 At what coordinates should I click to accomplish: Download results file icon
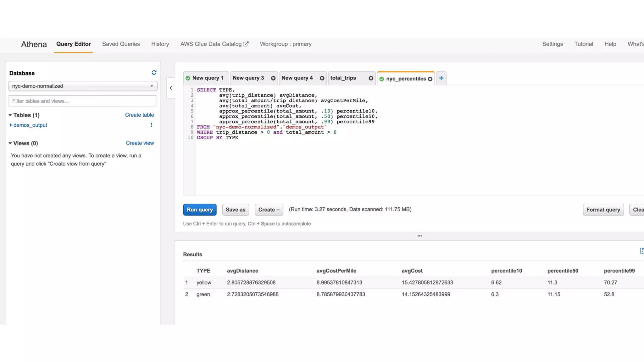641,250
